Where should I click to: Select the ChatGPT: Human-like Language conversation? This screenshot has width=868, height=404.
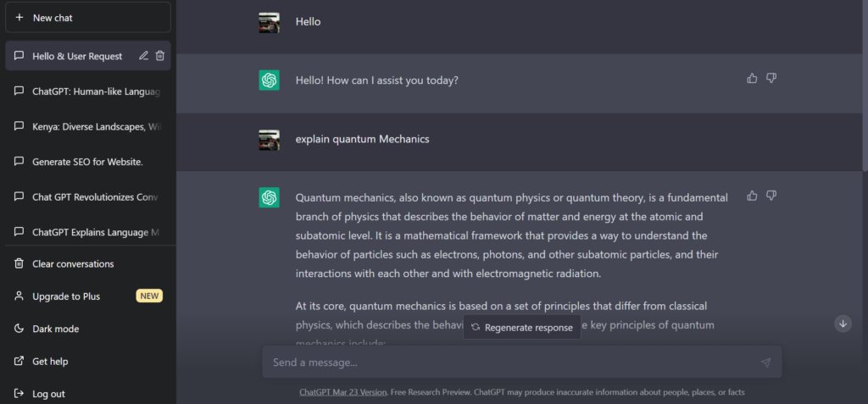88,91
